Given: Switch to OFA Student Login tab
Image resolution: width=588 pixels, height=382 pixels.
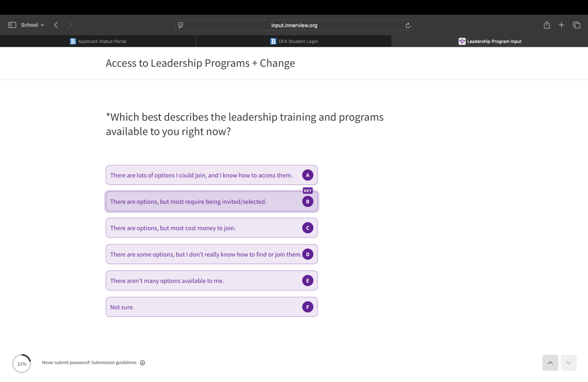Looking at the screenshot, I should tap(294, 41).
